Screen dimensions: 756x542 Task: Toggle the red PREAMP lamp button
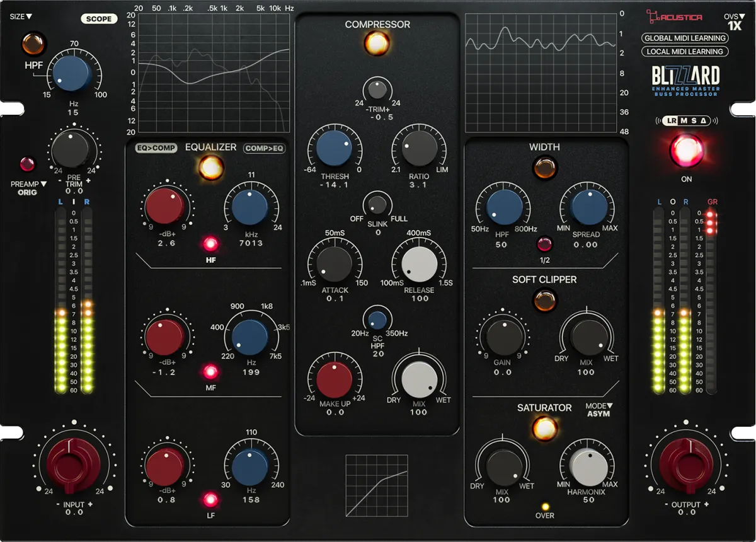27,164
